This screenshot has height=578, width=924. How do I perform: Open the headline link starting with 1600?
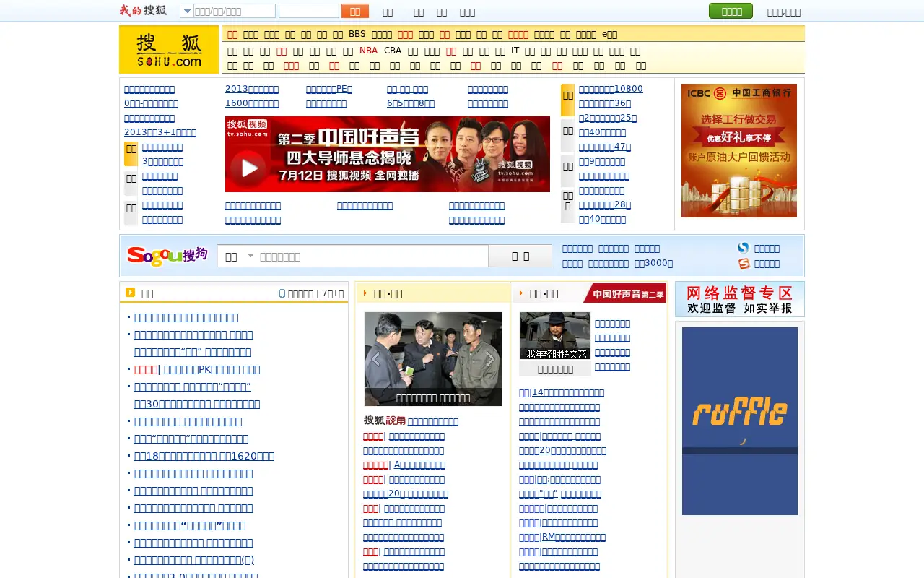coord(252,103)
